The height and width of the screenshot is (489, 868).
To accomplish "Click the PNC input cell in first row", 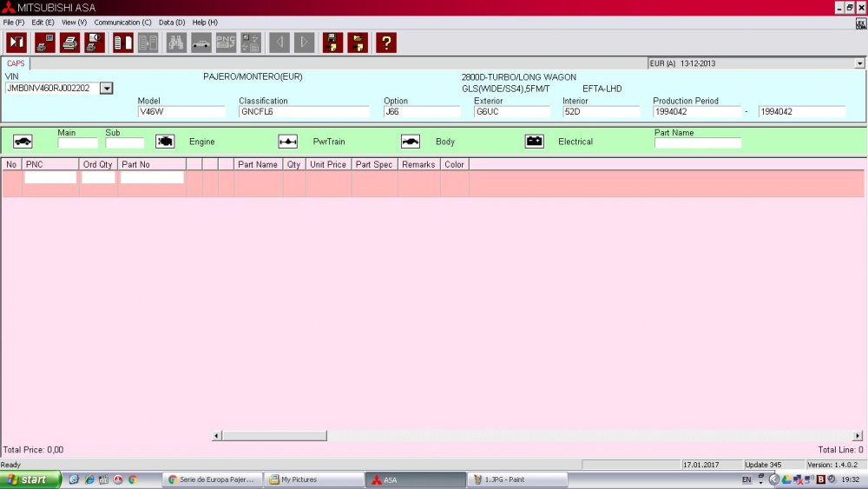I will tap(50, 177).
